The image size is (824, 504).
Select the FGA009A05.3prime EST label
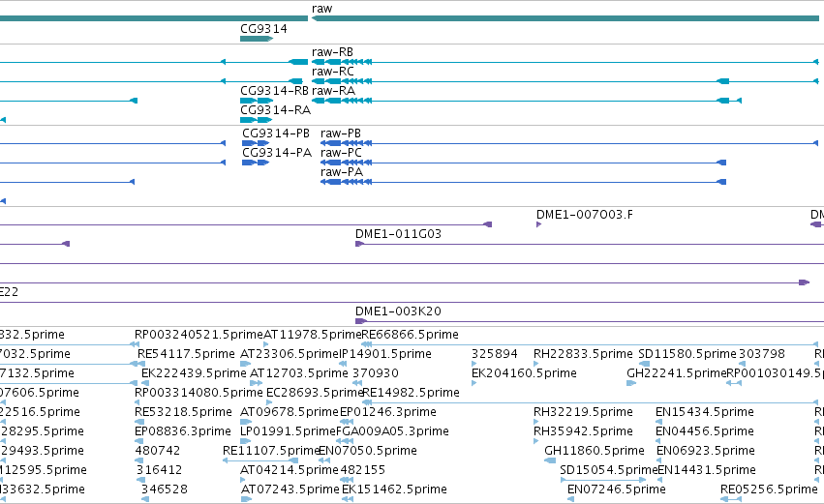[x=392, y=432]
